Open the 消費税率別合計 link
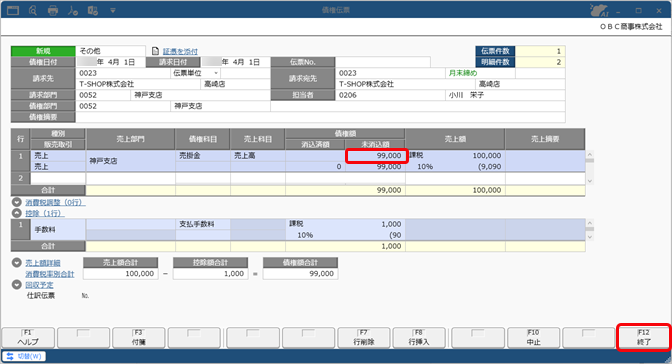Image resolution: width=672 pixels, height=364 pixels. [50, 274]
